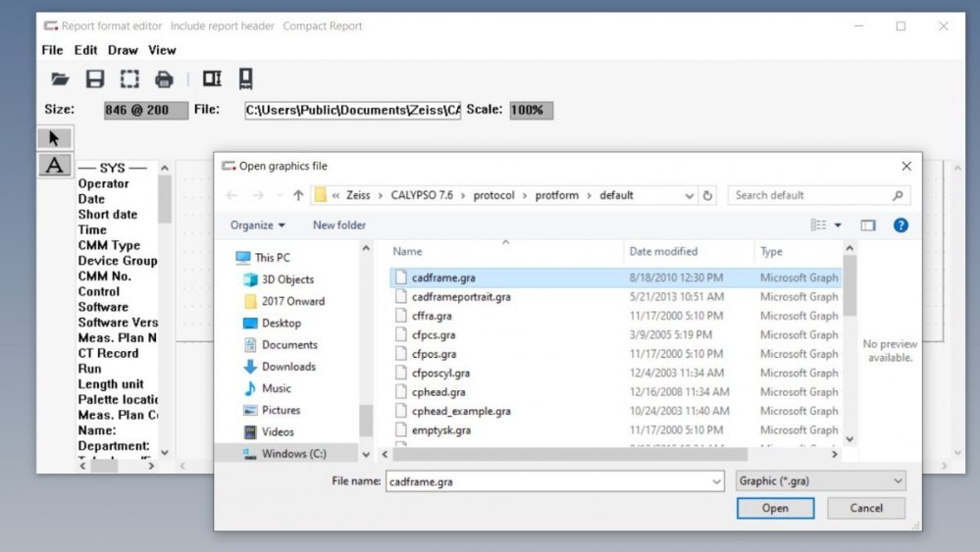
Task: Go back in the file dialog
Action: [x=232, y=195]
